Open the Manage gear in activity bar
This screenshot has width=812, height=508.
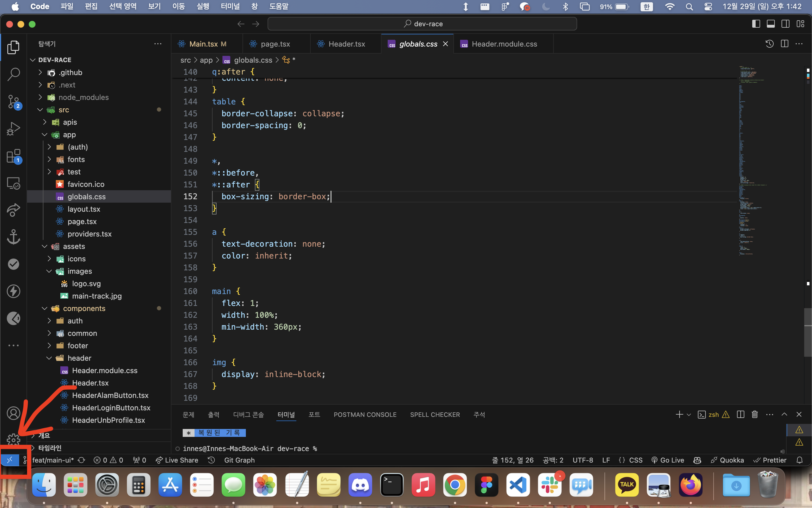14,439
